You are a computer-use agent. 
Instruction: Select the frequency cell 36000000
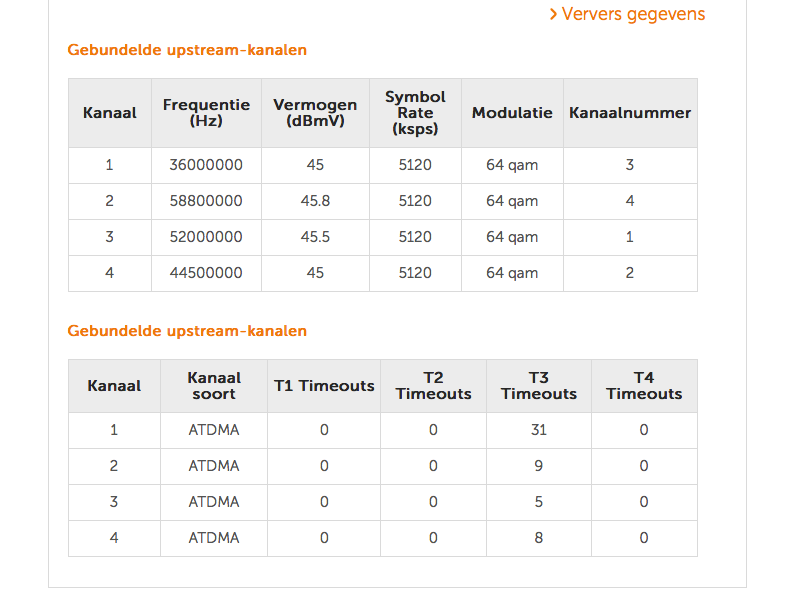pyautogui.click(x=206, y=165)
